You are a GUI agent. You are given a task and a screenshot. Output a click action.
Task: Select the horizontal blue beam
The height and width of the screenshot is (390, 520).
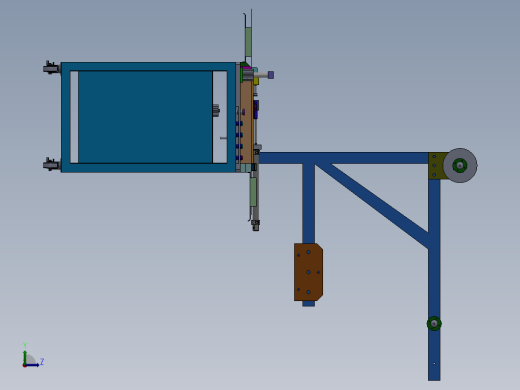[344, 158]
